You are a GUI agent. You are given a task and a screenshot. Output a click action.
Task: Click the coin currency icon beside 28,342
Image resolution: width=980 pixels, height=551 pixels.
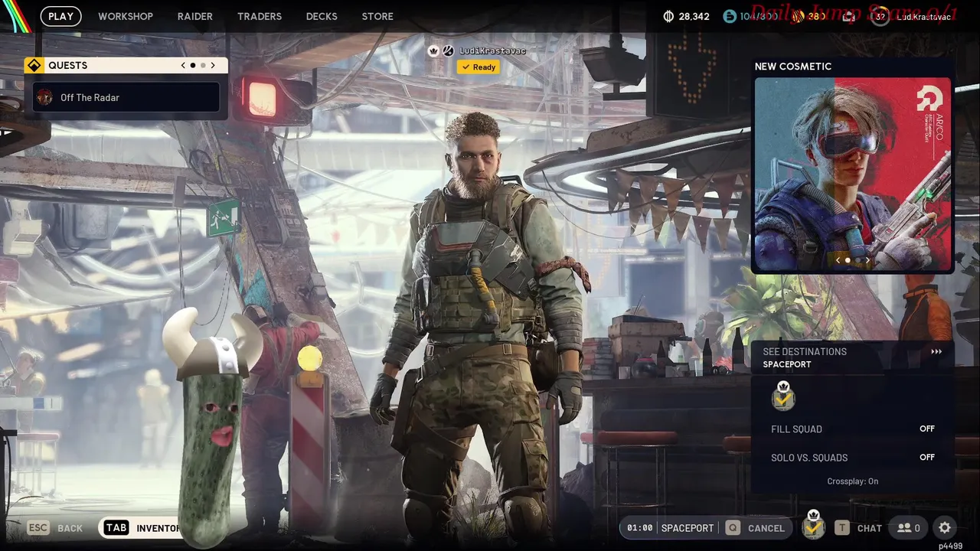click(x=668, y=16)
